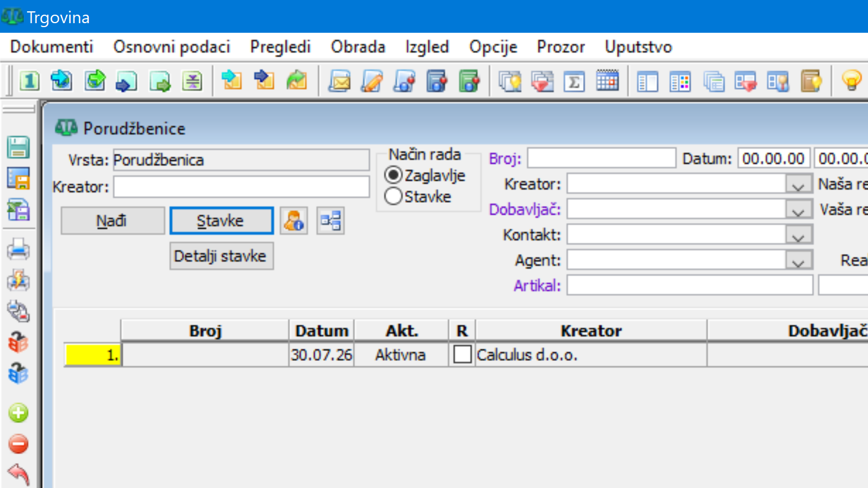Expand the Agent dropdown
This screenshot has width=868, height=488.
798,260
